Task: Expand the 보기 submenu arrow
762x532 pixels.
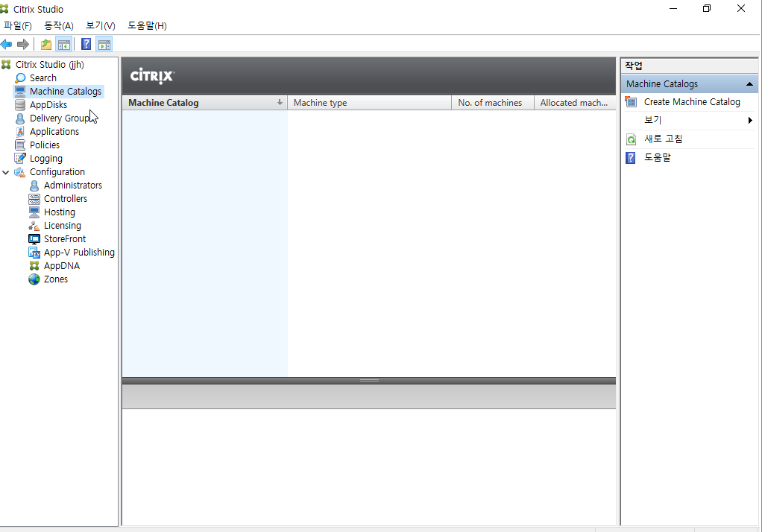Action: coord(750,121)
